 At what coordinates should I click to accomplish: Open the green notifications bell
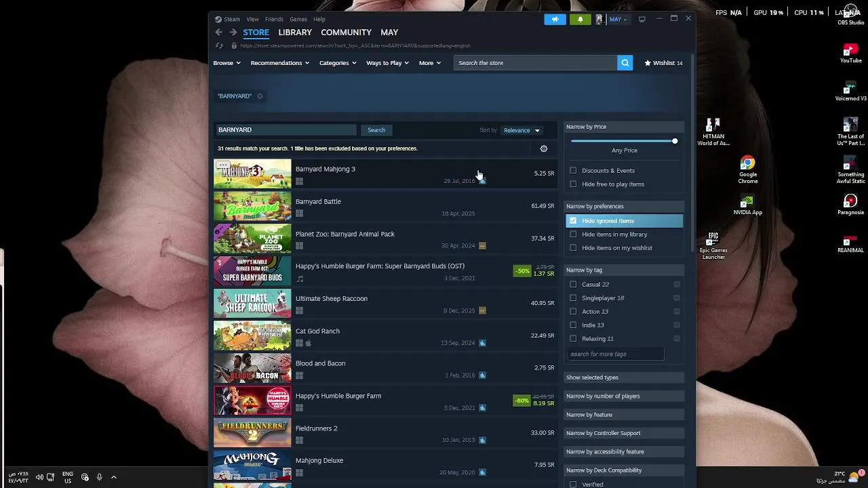pos(580,19)
